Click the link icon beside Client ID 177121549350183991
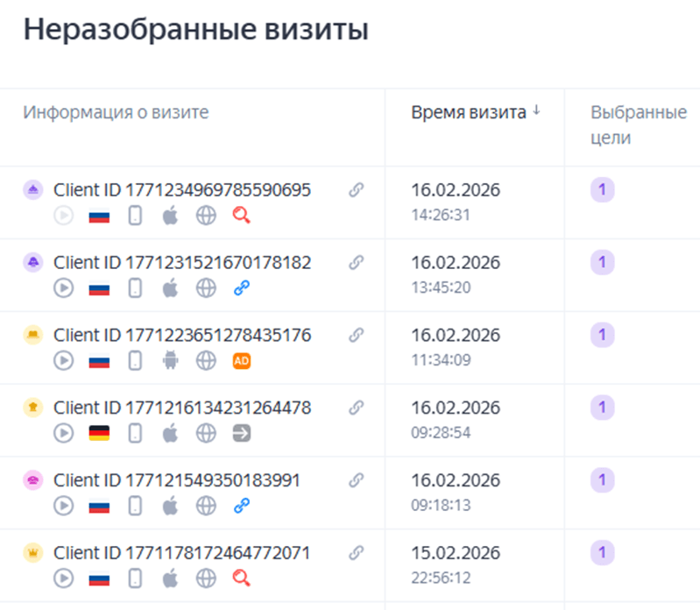This screenshot has width=700, height=610. pos(356,480)
